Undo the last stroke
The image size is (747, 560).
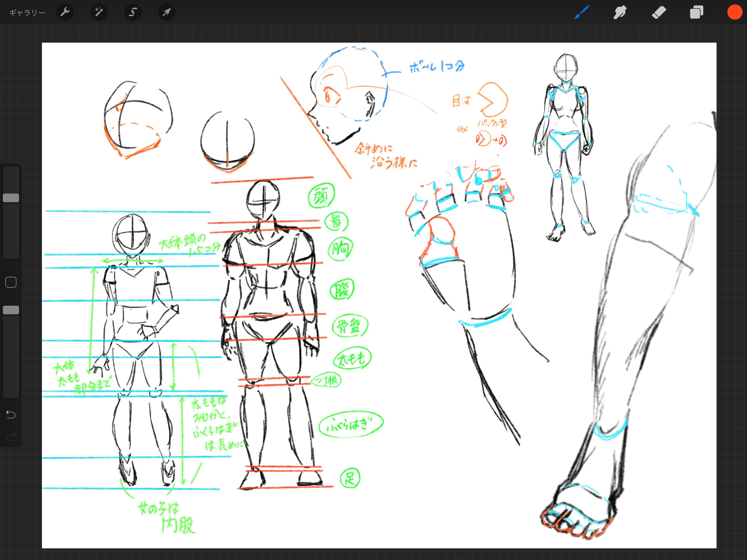[11, 414]
